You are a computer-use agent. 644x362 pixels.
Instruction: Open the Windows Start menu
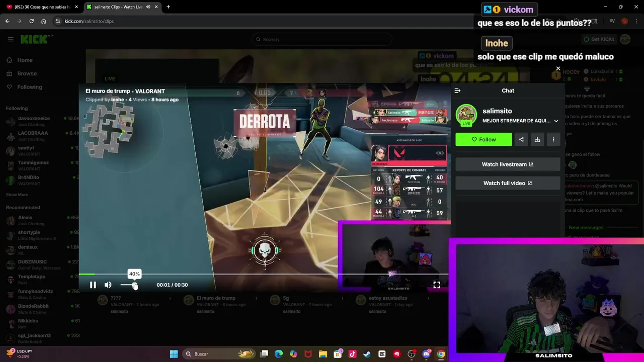point(174,354)
